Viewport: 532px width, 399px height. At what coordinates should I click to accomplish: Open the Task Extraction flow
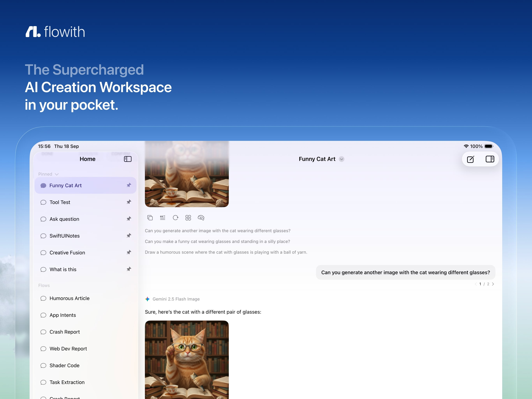[x=85, y=382]
